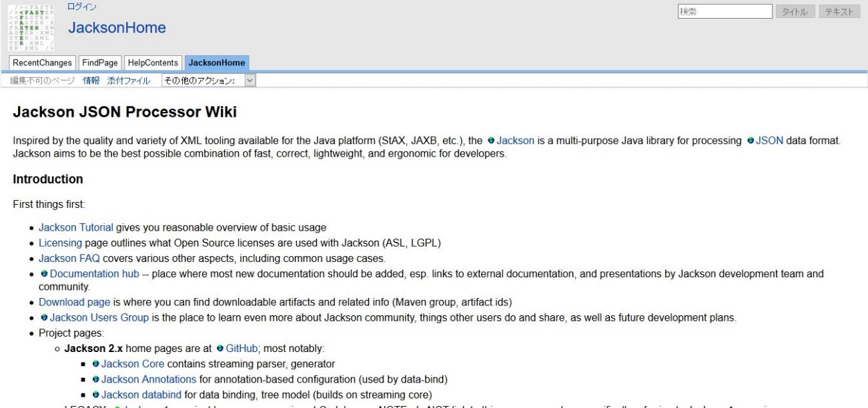Open the Documentation hub link
The image size is (868, 408).
(95, 274)
